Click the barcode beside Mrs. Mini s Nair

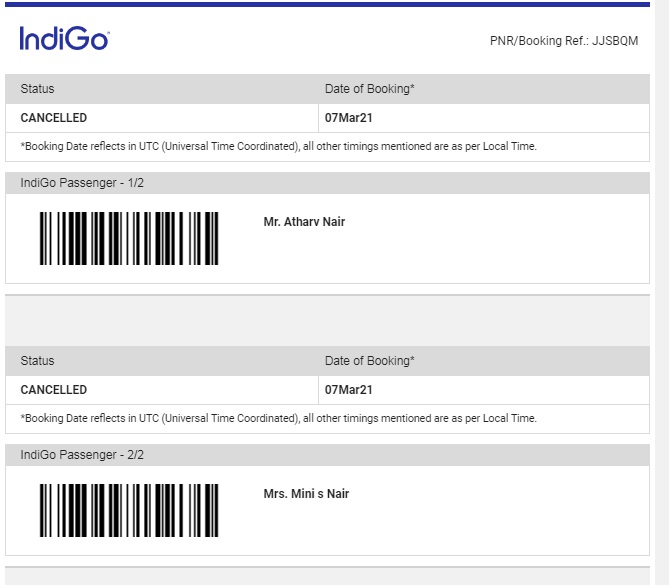(129, 510)
